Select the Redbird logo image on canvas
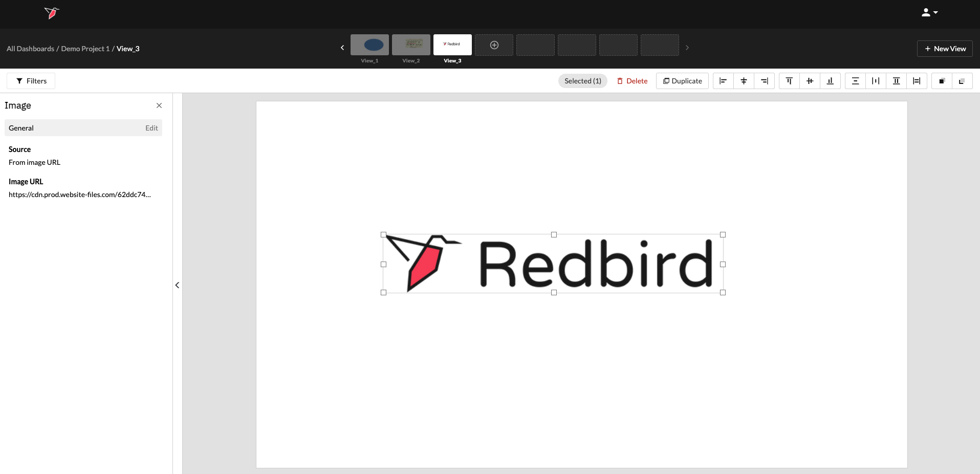 (x=553, y=264)
